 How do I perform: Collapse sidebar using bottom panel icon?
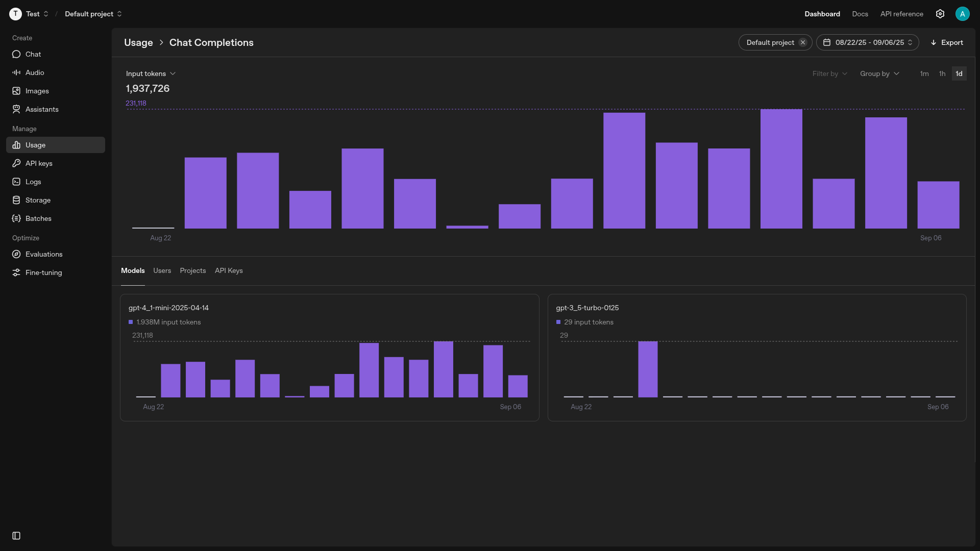click(16, 536)
